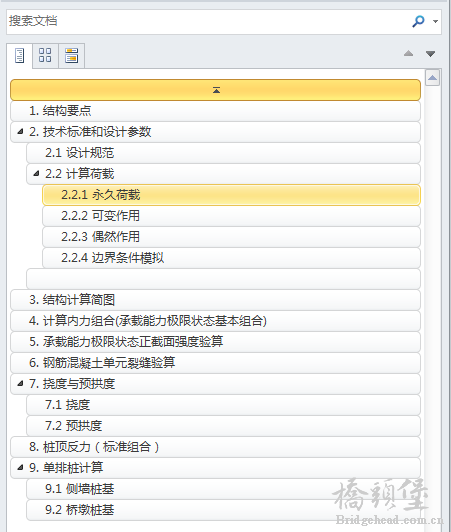Select heading 9.2 桥墩桩基
This screenshot has width=451, height=532.
pos(223,510)
